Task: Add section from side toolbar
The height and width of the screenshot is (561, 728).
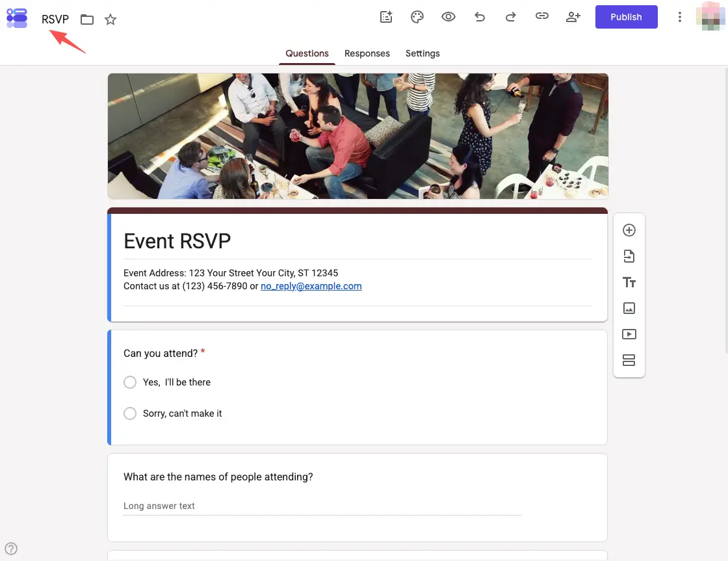Action: pyautogui.click(x=629, y=360)
